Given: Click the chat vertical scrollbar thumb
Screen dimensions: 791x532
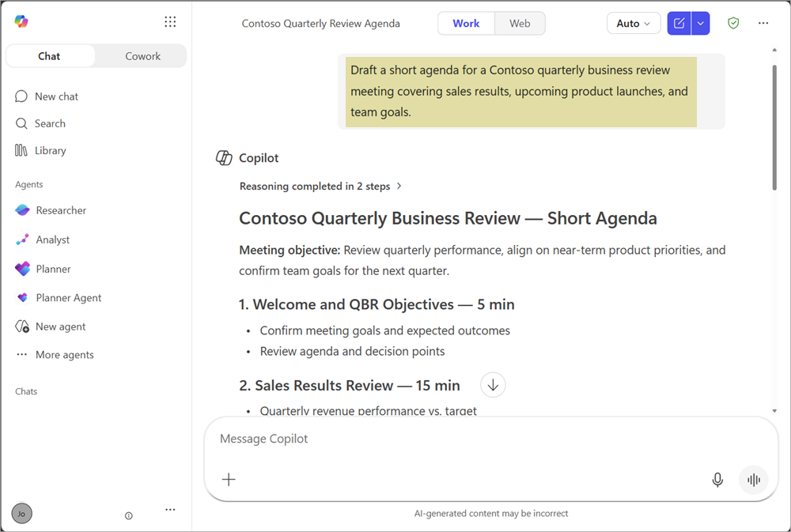Looking at the screenshot, I should click(x=775, y=127).
